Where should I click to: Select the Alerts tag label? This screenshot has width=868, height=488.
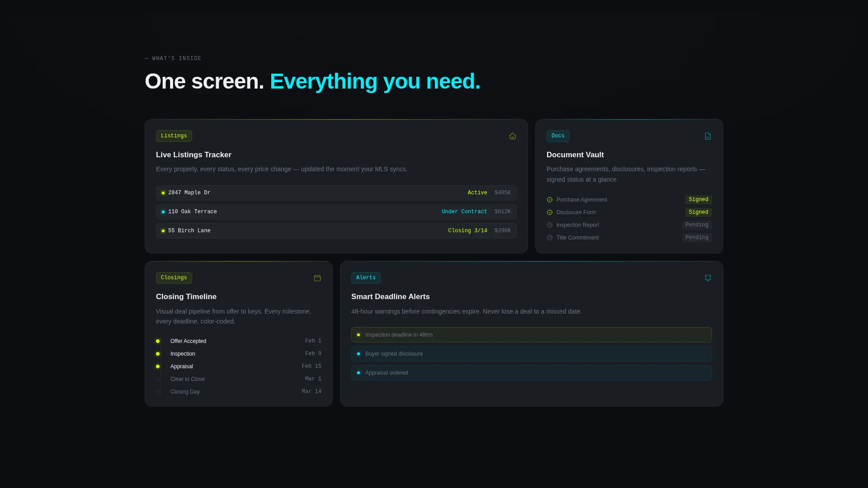click(366, 278)
